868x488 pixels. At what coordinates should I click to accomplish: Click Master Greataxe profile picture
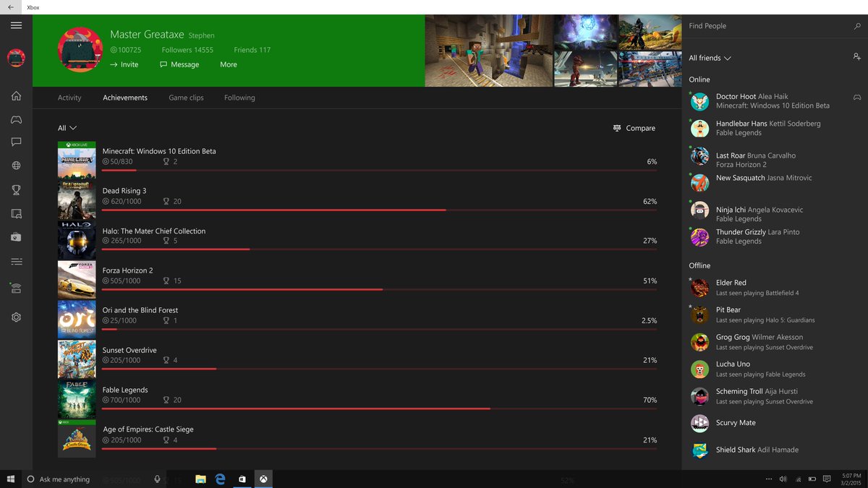80,50
